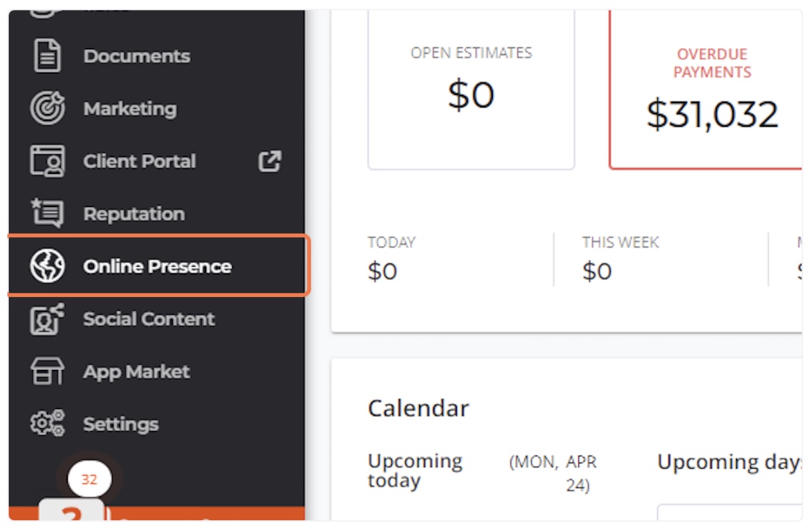Viewport: 812px width, 532px height.
Task: Open the Documents menu item
Action: click(137, 56)
